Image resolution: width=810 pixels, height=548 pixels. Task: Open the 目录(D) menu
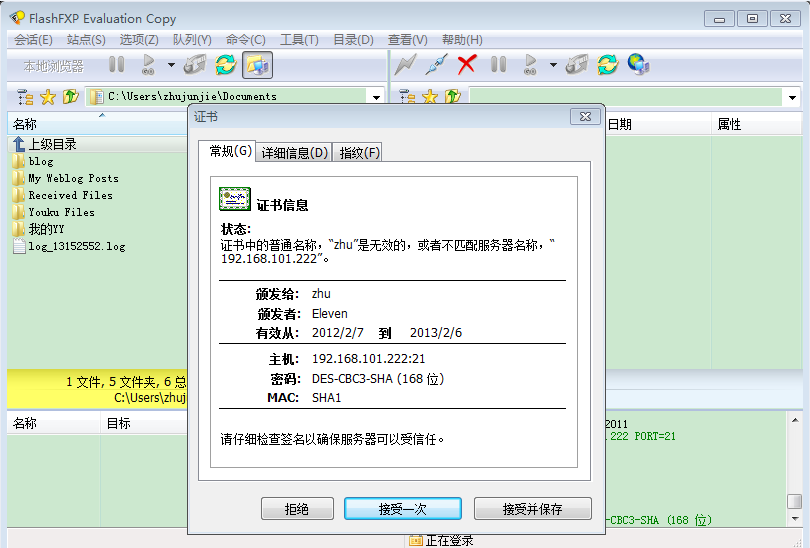click(x=353, y=40)
